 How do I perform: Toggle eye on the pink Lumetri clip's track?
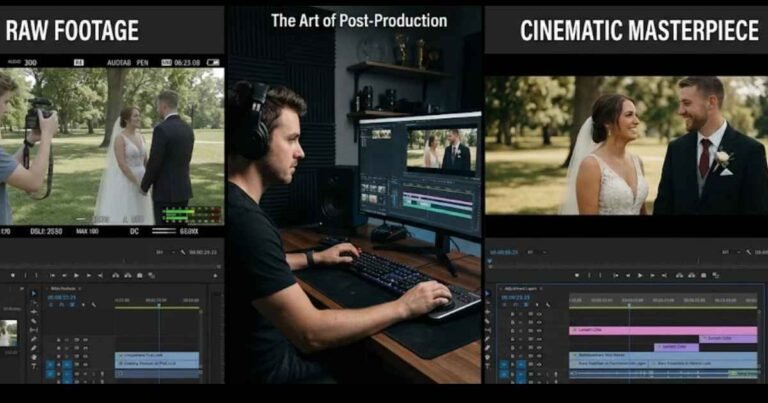click(539, 331)
